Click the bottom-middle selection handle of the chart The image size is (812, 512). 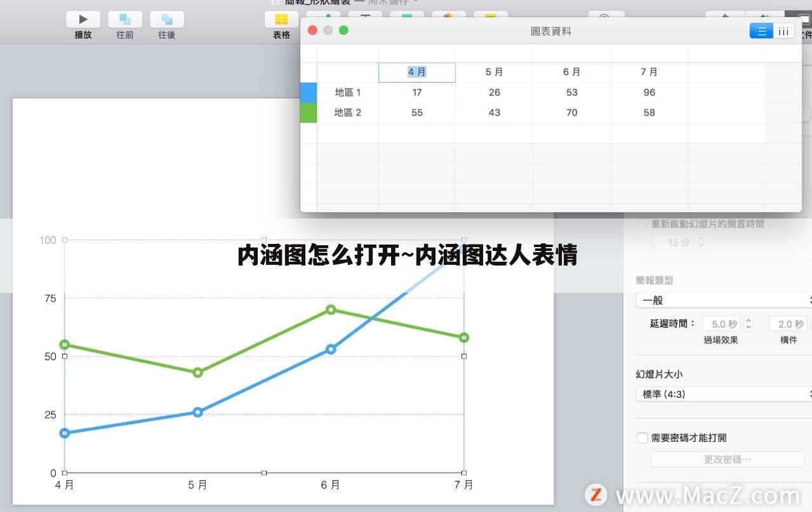tap(264, 473)
